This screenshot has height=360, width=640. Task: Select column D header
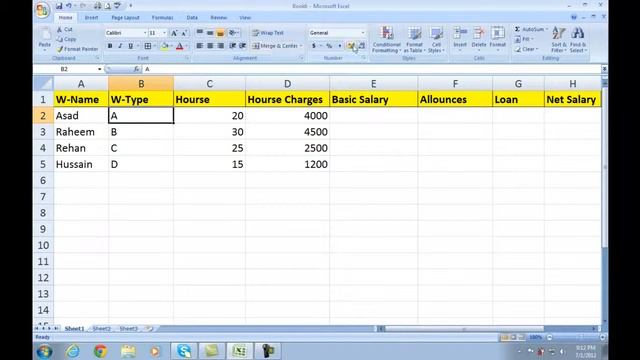coord(287,84)
